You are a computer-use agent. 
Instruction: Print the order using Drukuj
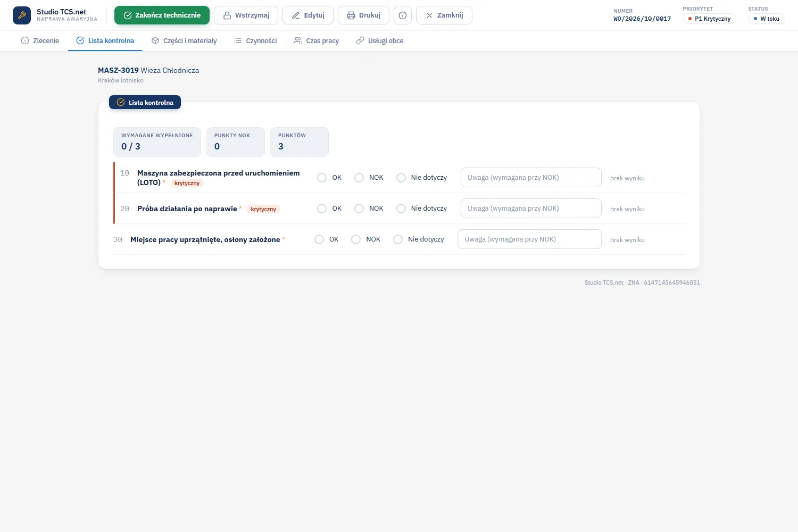[363, 15]
